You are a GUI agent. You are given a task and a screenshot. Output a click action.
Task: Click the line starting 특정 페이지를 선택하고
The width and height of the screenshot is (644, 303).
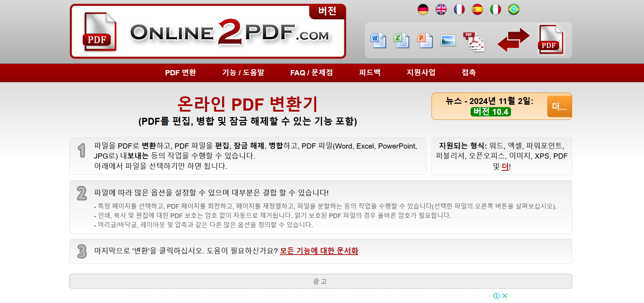325,206
